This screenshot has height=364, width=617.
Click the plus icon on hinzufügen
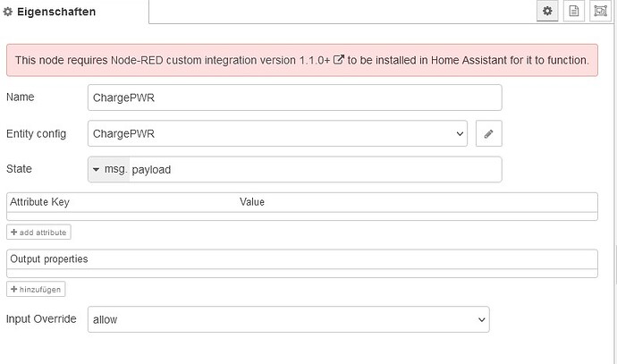[13, 289]
